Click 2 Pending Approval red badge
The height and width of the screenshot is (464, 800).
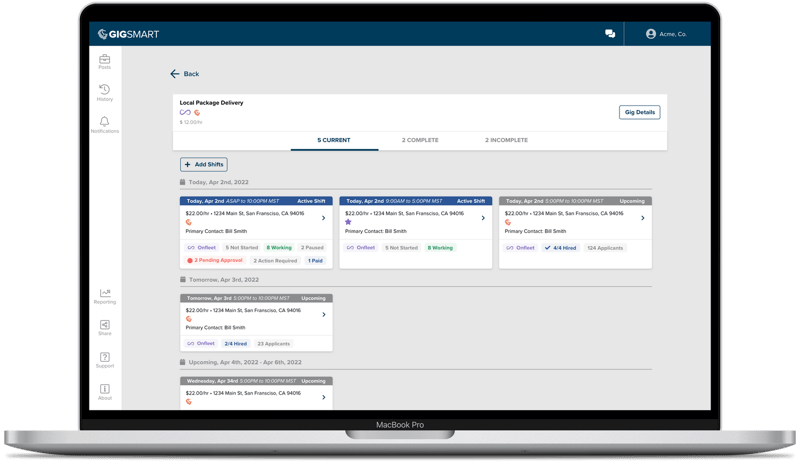coord(215,260)
